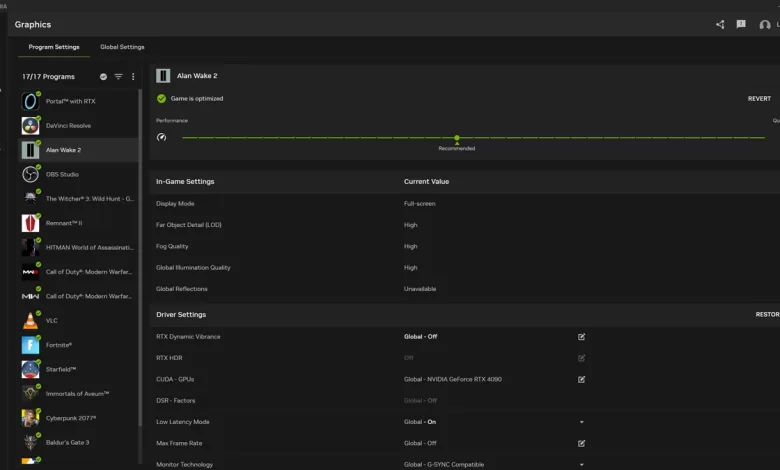Image resolution: width=780 pixels, height=470 pixels.
Task: Select the HITMAN World of Assassination icon
Action: (x=30, y=247)
